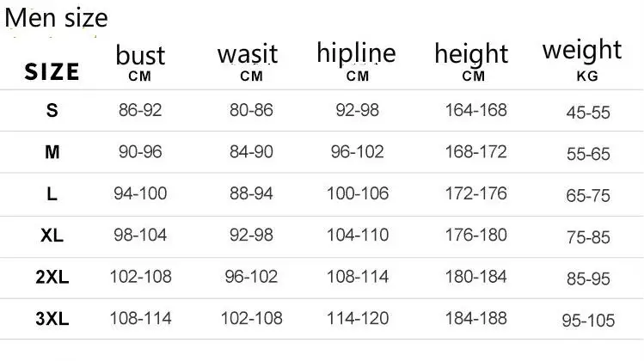Select bust value 108-114
644x361 pixels.
pos(140,318)
